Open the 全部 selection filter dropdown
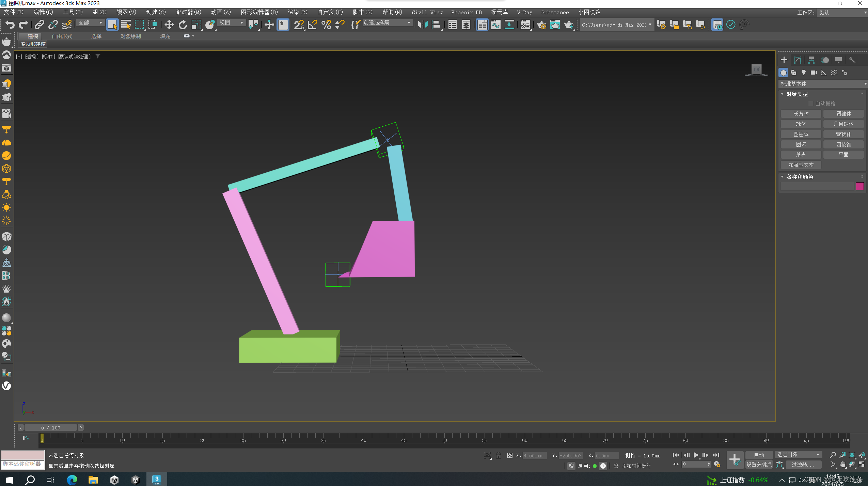The image size is (868, 486). coord(91,22)
